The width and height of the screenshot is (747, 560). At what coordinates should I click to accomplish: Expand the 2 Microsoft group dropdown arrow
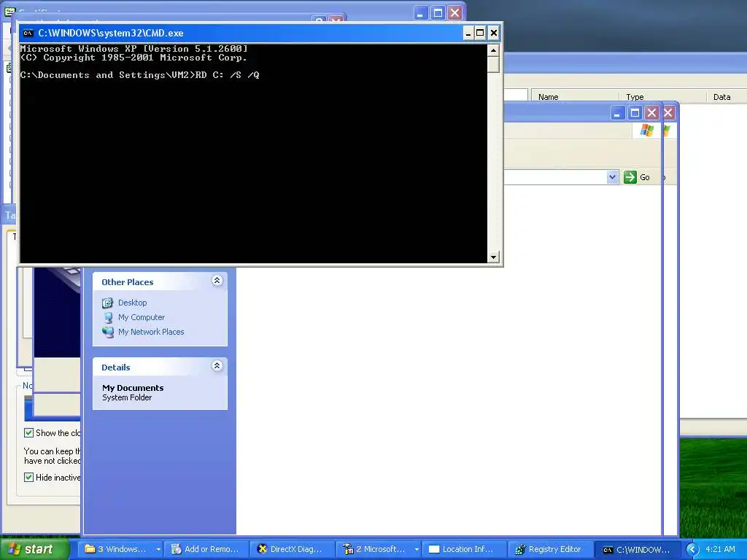(417, 549)
